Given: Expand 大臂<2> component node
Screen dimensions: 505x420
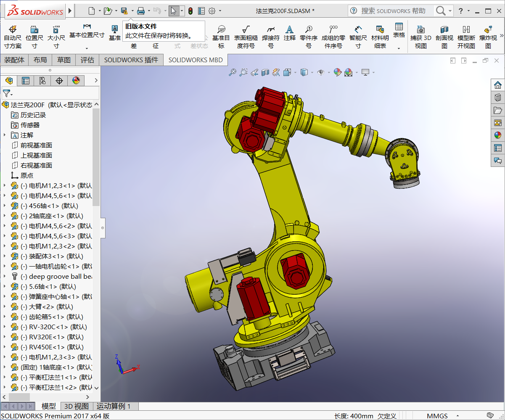Looking at the screenshot, I should [5, 306].
